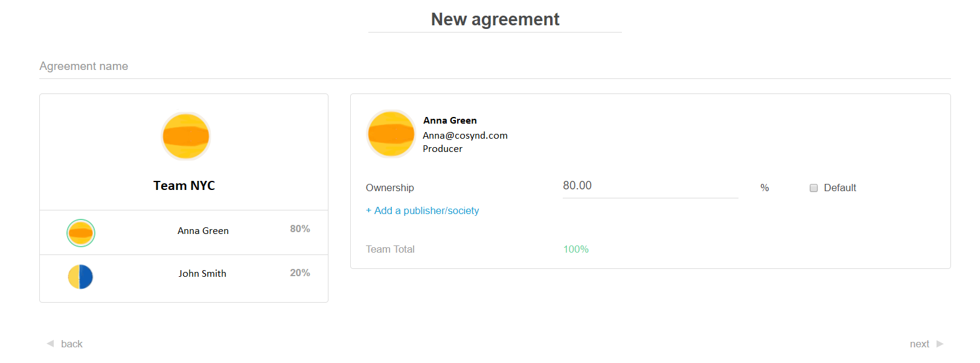The image size is (980, 363).
Task: Go back using the back link
Action: 71,344
